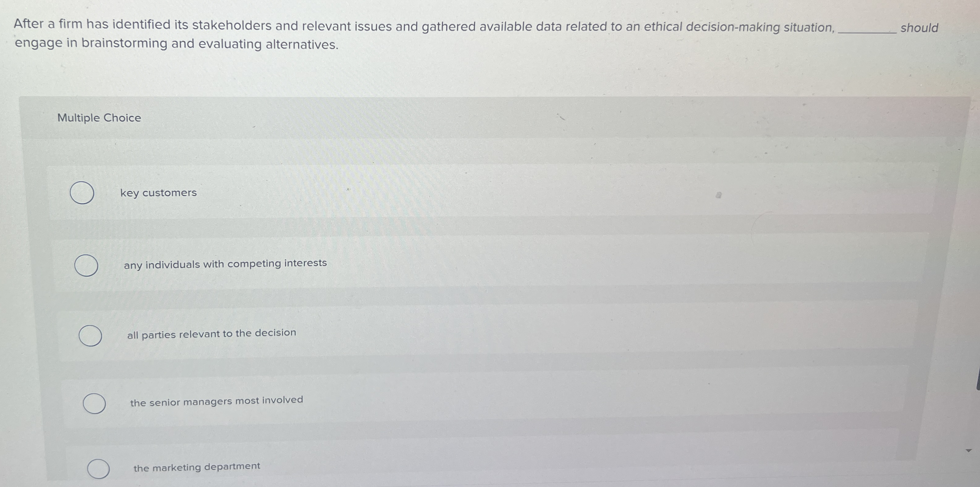Click the row holding "the marketing department" option

[457, 468]
